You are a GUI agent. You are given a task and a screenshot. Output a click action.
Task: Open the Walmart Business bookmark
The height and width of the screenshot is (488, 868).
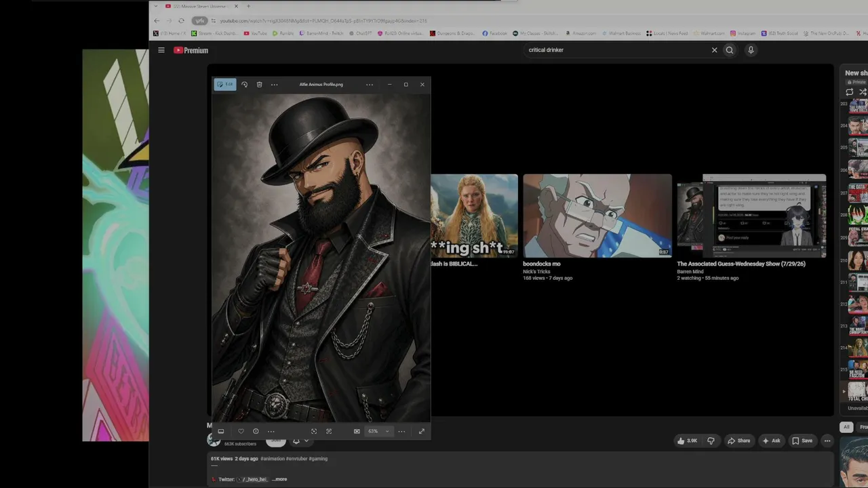click(620, 33)
